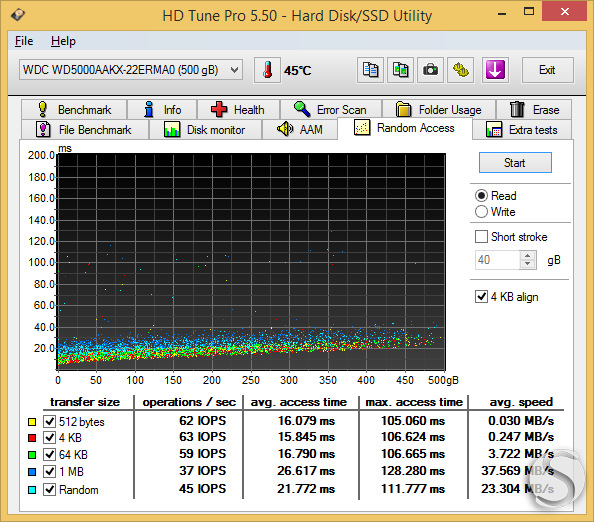The width and height of the screenshot is (594, 522).
Task: Click the Exit button
Action: click(x=547, y=70)
